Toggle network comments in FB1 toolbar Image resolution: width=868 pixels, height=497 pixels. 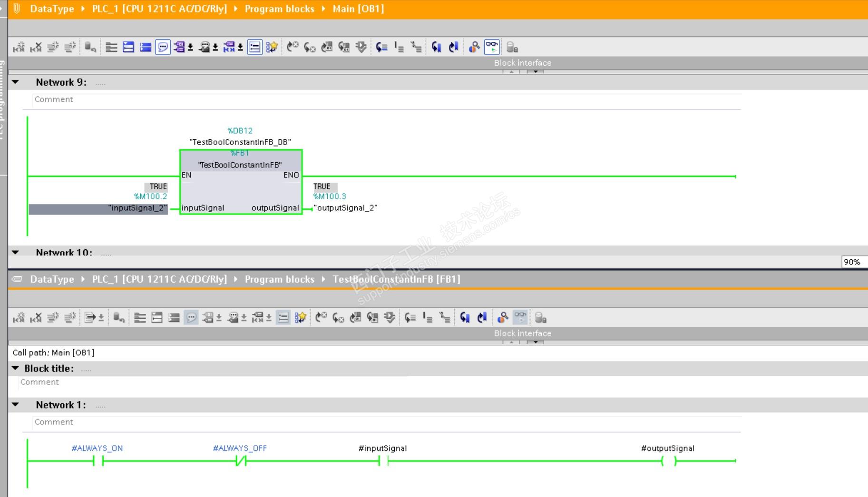(283, 318)
